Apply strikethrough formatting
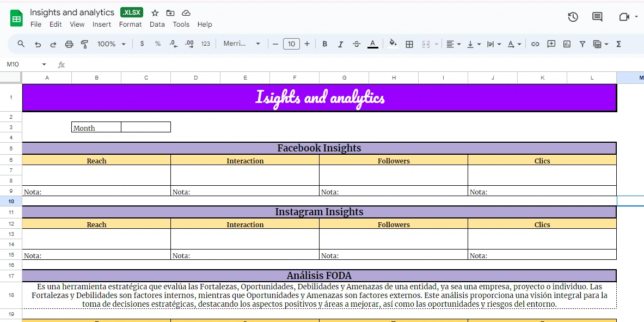Viewport: 644px width, 322px height. point(357,44)
